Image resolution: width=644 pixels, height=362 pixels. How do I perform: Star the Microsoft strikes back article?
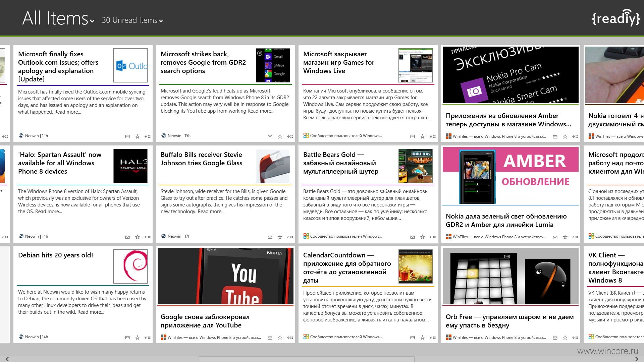coord(280,136)
